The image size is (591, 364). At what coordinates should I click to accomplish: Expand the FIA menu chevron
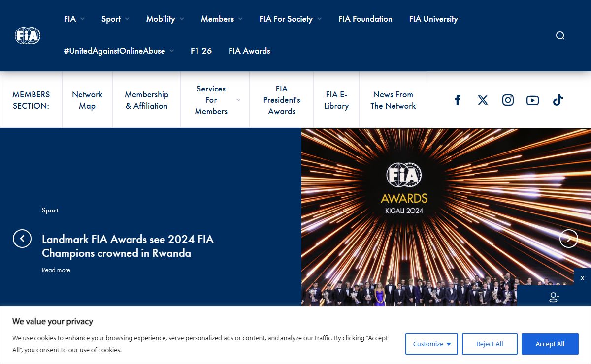point(82,19)
